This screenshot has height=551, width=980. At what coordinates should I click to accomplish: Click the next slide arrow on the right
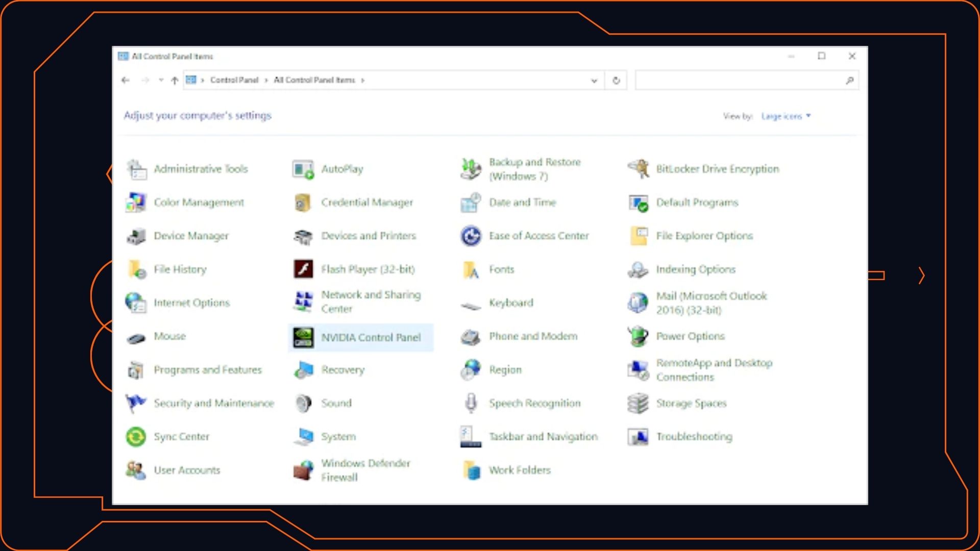921,275
